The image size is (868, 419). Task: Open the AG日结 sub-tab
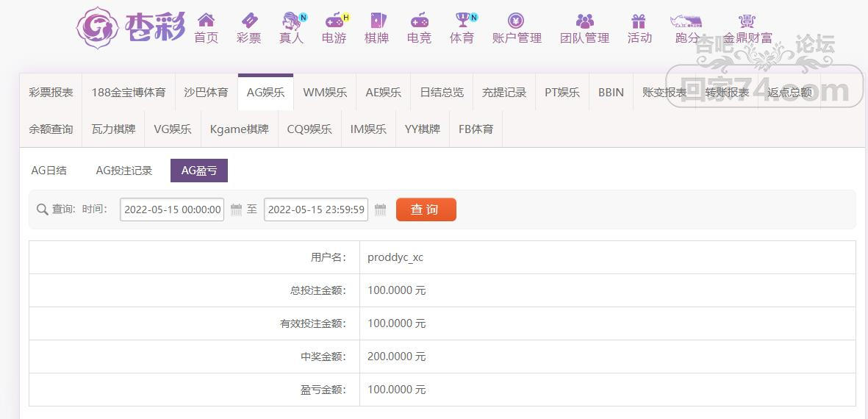[x=49, y=171]
